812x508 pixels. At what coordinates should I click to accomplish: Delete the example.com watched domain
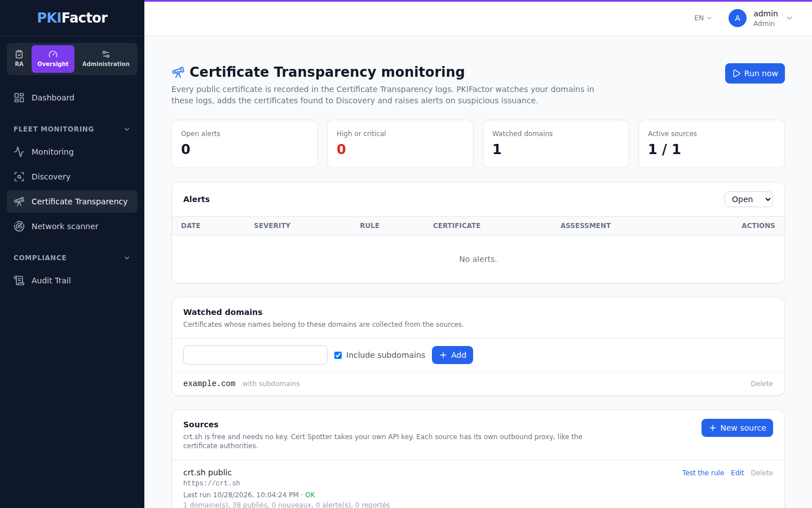(x=762, y=384)
